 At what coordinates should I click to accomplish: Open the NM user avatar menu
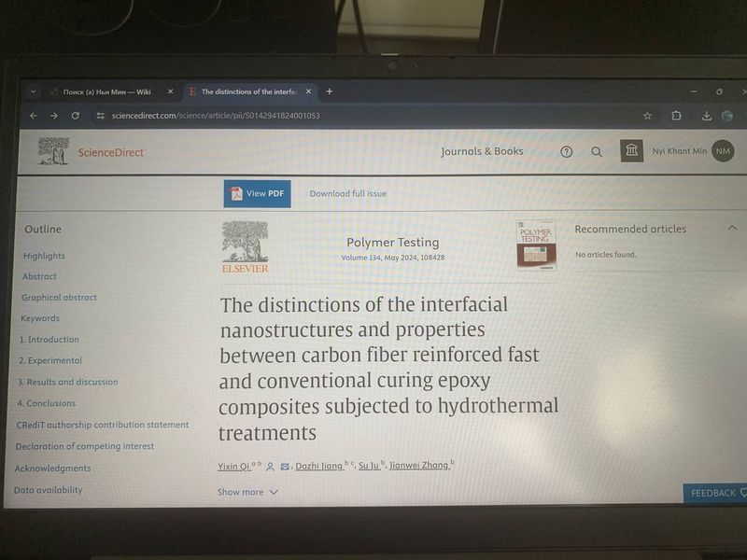coord(723,151)
